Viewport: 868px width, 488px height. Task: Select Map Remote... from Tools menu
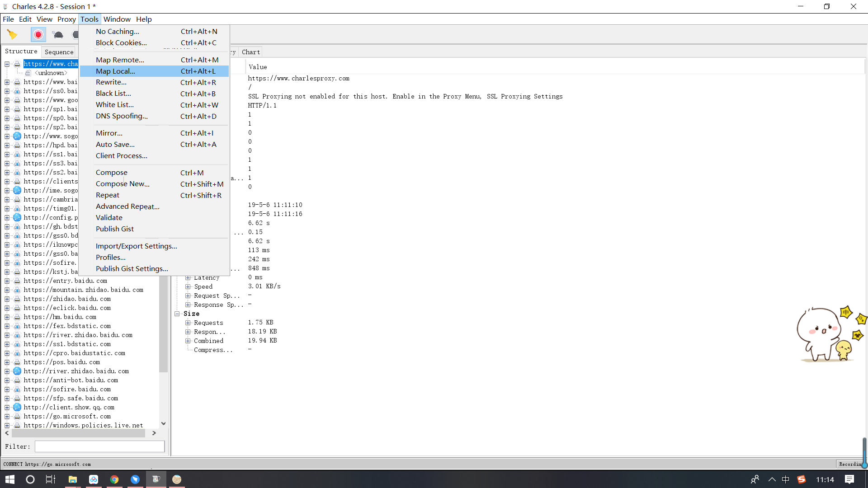pyautogui.click(x=120, y=60)
